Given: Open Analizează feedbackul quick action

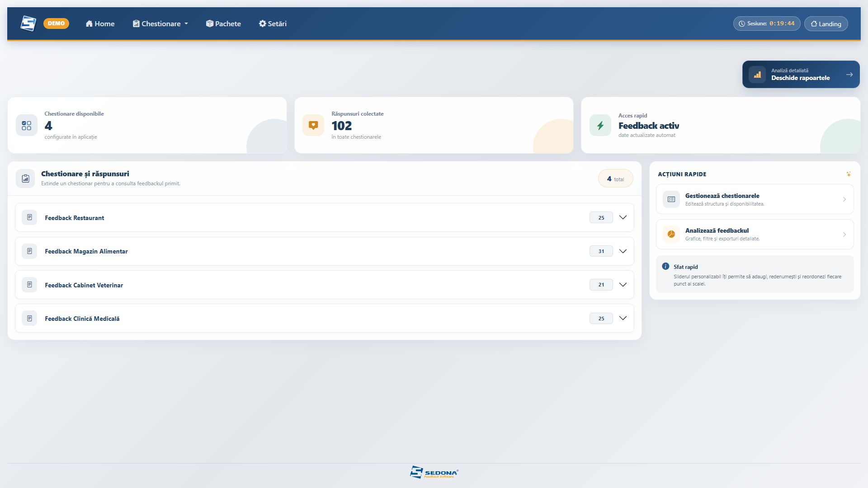Looking at the screenshot, I should (x=755, y=234).
